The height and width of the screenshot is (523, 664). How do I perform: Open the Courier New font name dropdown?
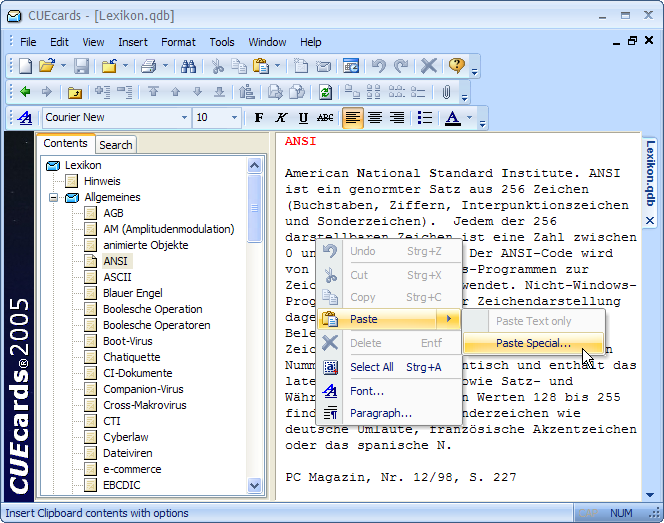click(184, 118)
